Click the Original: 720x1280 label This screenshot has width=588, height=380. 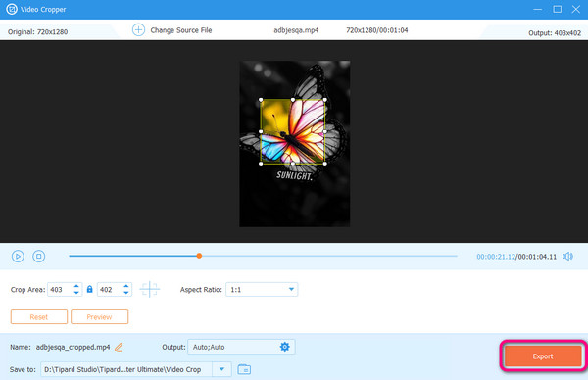click(38, 32)
